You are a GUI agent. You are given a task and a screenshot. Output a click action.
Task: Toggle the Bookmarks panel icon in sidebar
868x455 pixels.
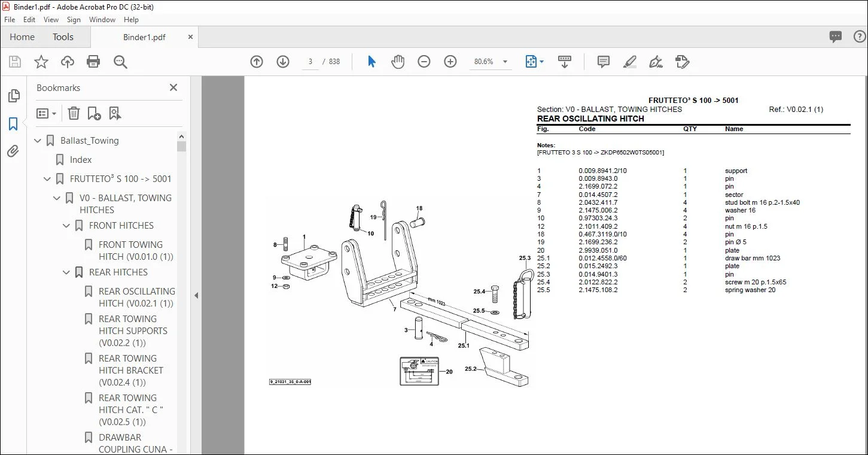[13, 124]
